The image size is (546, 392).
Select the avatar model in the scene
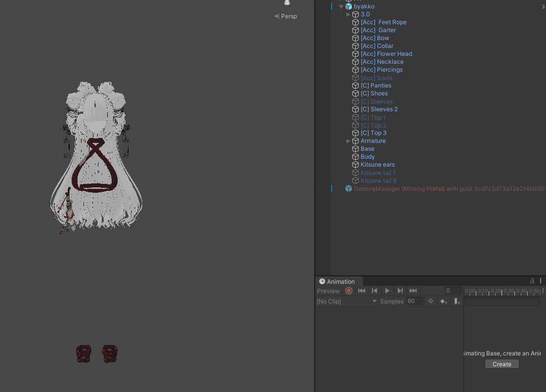[96, 156]
